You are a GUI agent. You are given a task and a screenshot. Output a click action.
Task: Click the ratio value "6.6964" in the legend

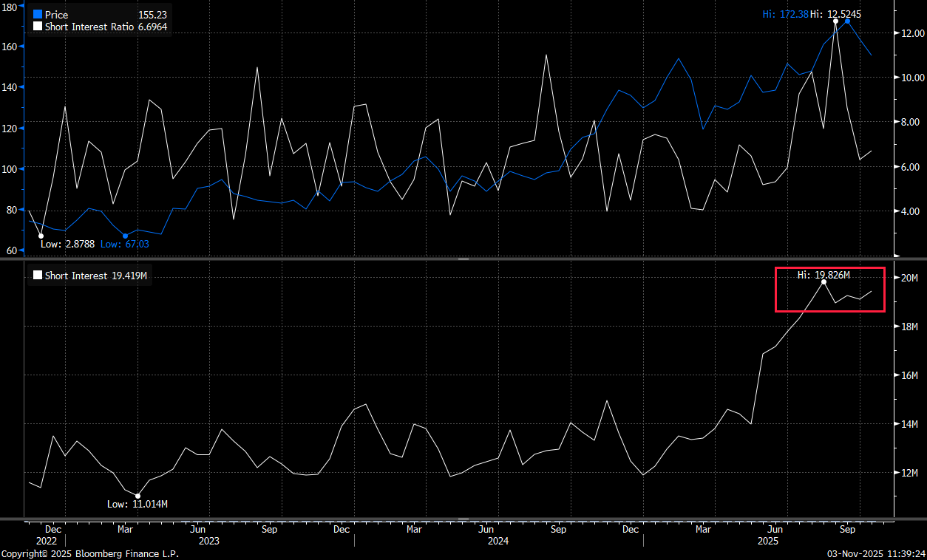(x=152, y=27)
